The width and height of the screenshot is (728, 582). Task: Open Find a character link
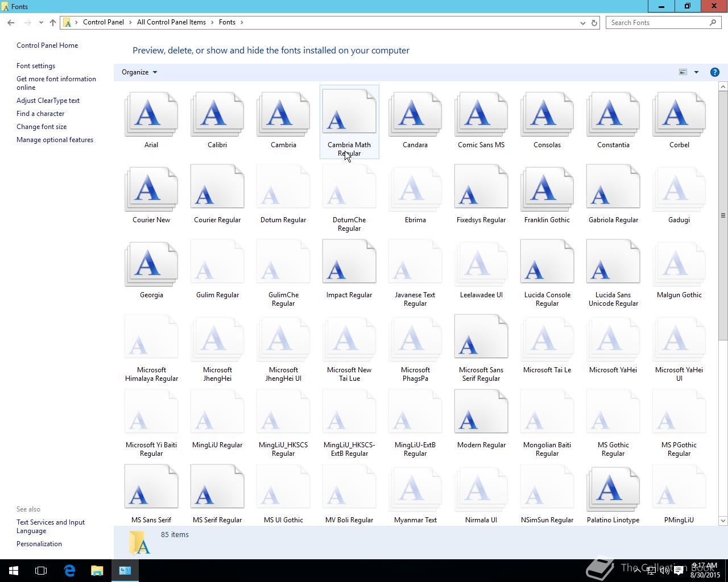(40, 114)
